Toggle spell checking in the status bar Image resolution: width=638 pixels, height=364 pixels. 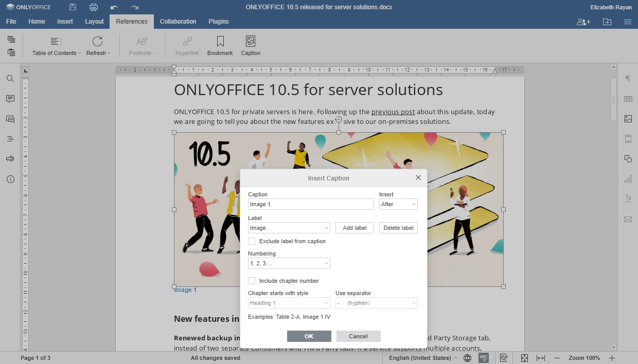[483, 357]
